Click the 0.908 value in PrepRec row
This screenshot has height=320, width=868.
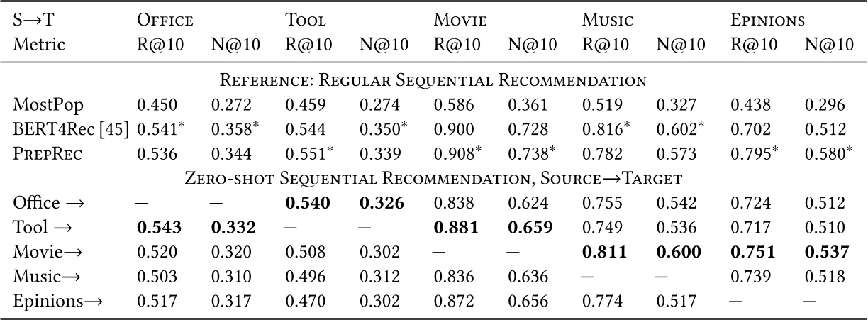[450, 155]
